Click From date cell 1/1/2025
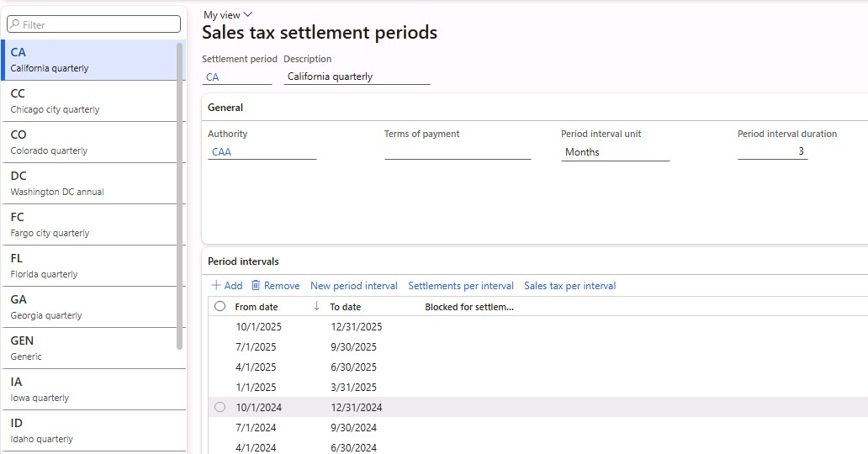868x454 pixels. (x=256, y=387)
